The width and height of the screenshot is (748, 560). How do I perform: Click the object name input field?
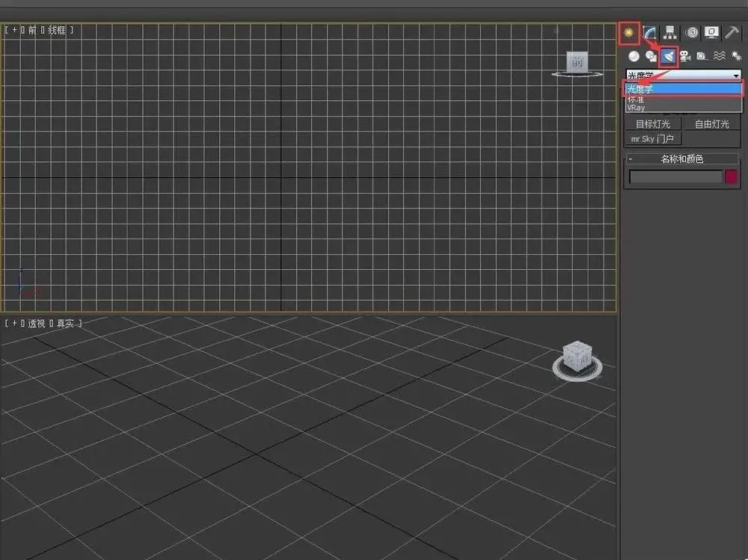point(676,177)
